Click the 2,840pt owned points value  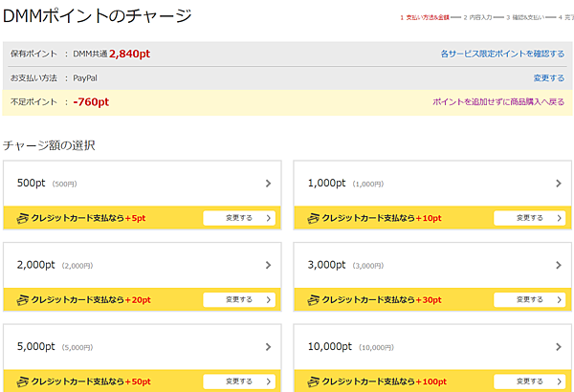[x=129, y=54]
